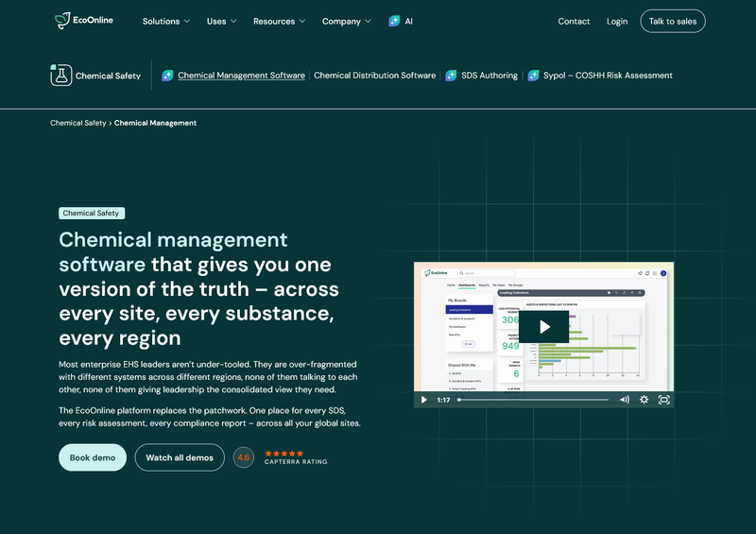Click the small play icon in video controls
Image resolution: width=756 pixels, height=534 pixels.
pyautogui.click(x=423, y=400)
